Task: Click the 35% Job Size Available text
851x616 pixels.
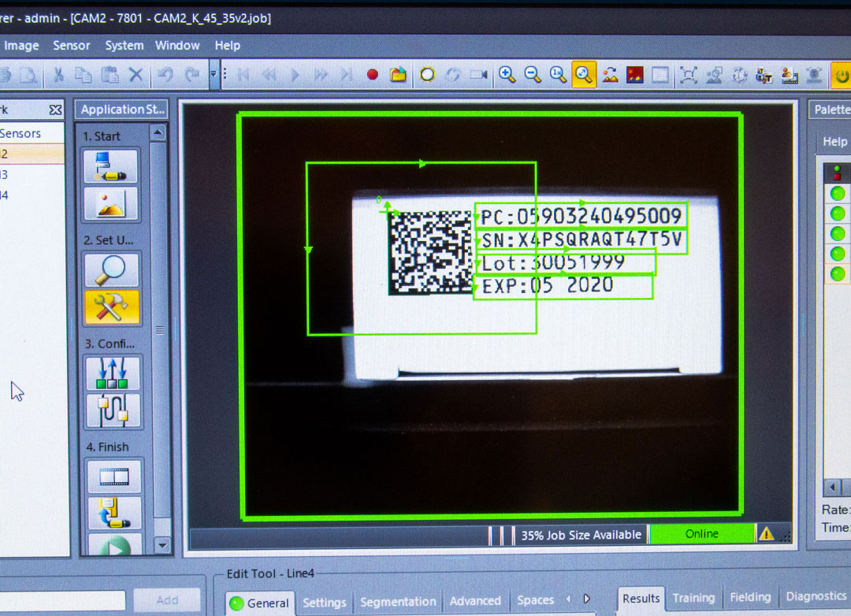Action: tap(582, 535)
